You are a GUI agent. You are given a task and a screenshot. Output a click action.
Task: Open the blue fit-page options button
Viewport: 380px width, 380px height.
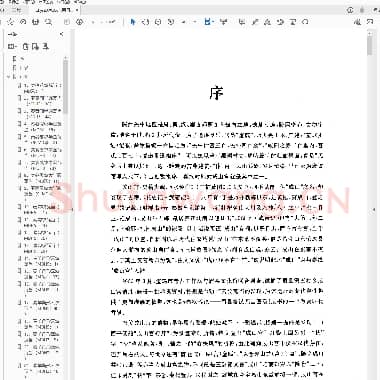(x=208, y=22)
